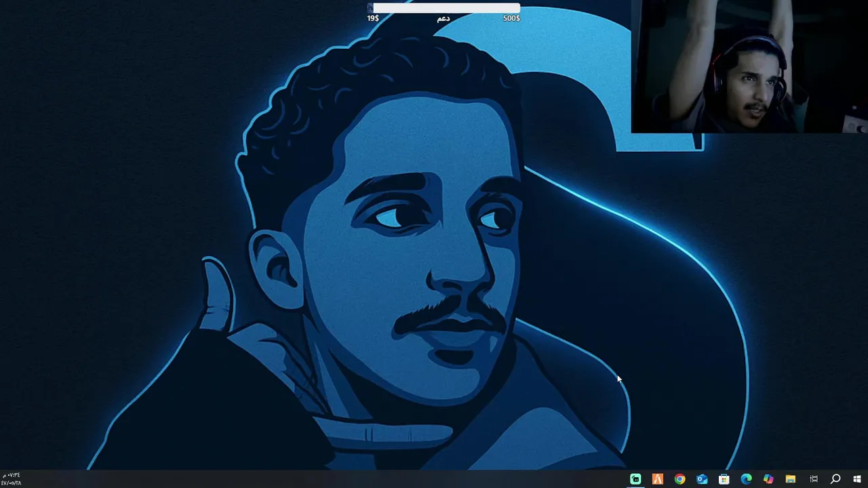Open File Explorer from the taskbar
Viewport: 868px width, 488px height.
pos(791,479)
